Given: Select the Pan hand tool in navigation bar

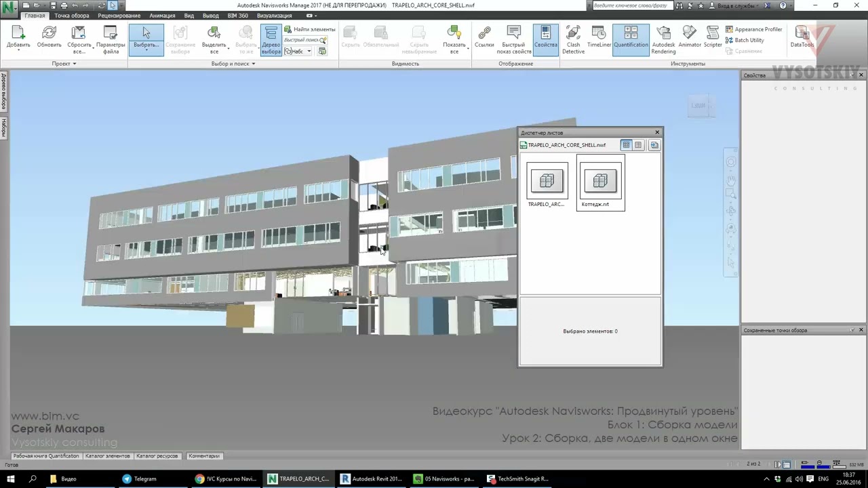Looking at the screenshot, I should pos(731,180).
